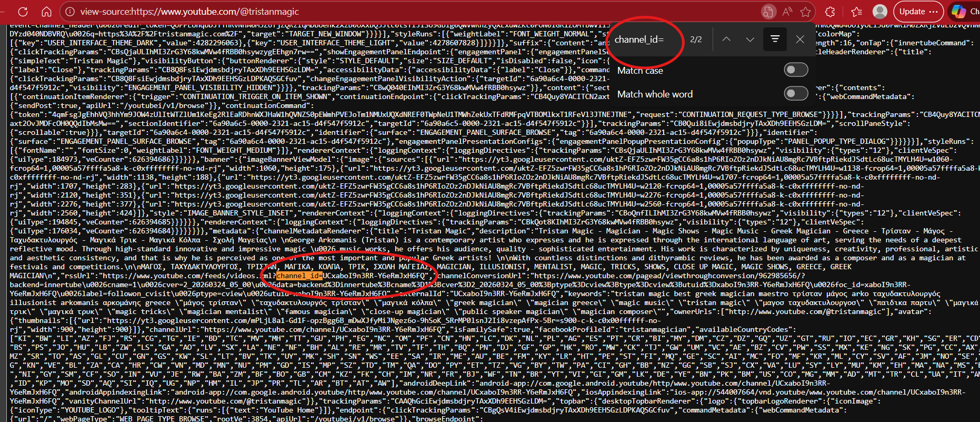The width and height of the screenshot is (980, 422).
Task: View site information icon in address bar
Action: [x=70, y=12]
